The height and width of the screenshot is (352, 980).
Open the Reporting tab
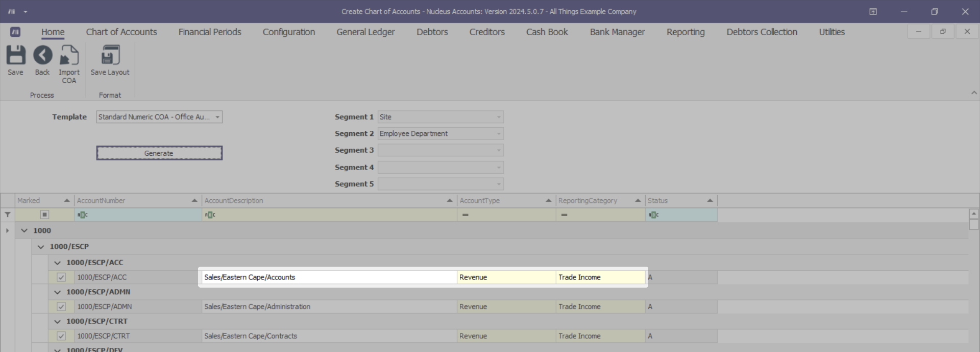[x=685, y=32]
